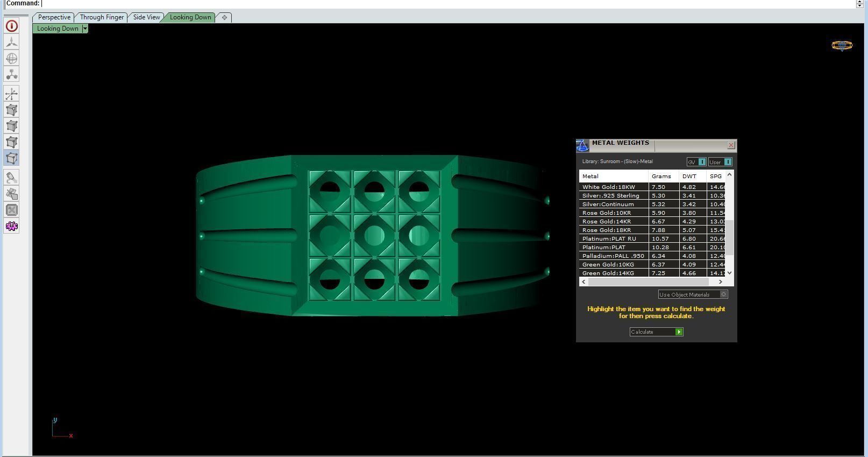Select the Rose Gold:18KR row
Screen dimensions: 868x457
coord(652,230)
